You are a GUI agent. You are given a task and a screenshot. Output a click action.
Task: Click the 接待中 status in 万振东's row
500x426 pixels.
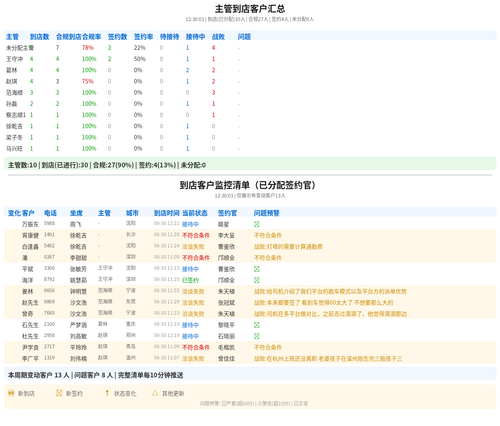tap(190, 224)
